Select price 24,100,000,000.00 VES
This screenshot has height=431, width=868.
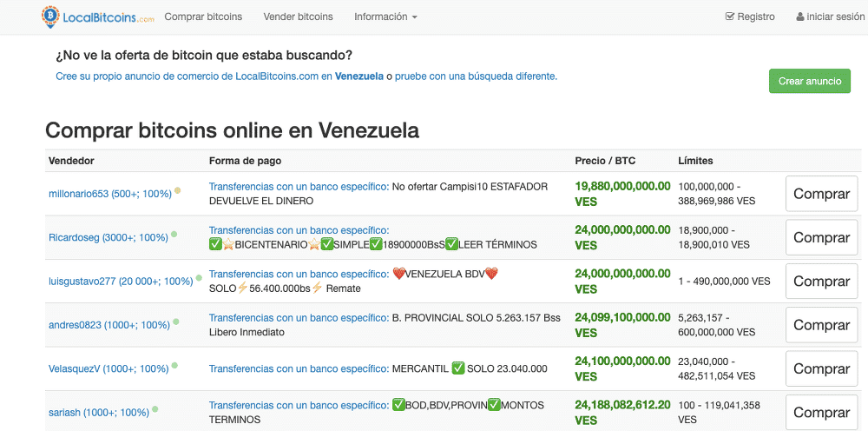(622, 369)
